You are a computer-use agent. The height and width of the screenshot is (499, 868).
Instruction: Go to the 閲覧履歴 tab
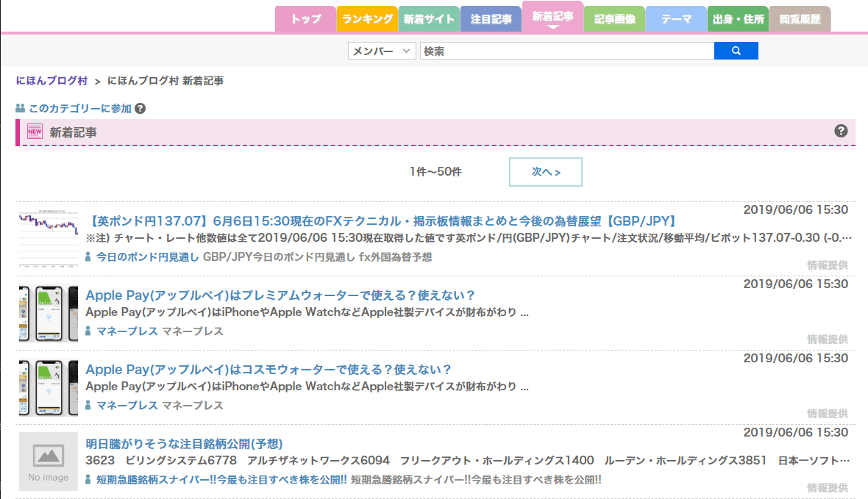(800, 19)
